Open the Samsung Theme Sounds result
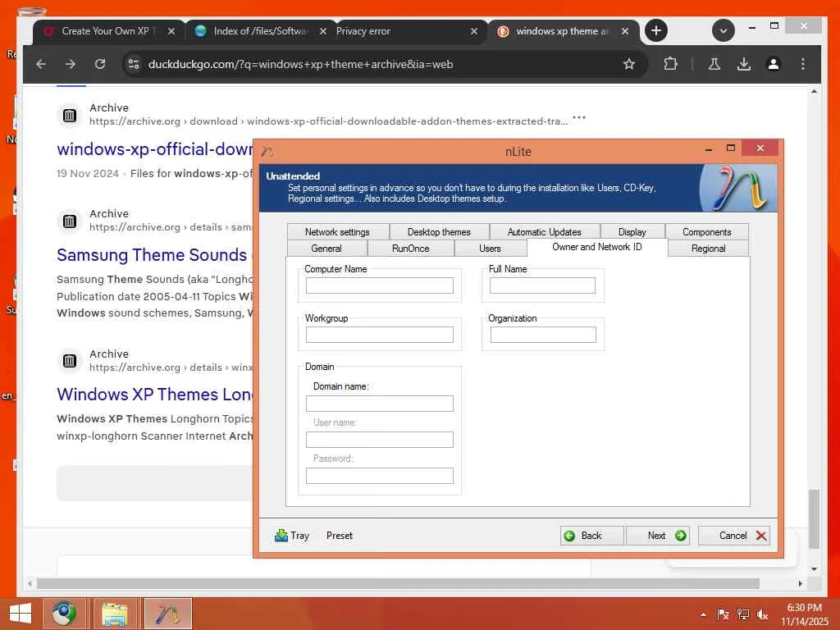The width and height of the screenshot is (840, 630). click(x=152, y=255)
